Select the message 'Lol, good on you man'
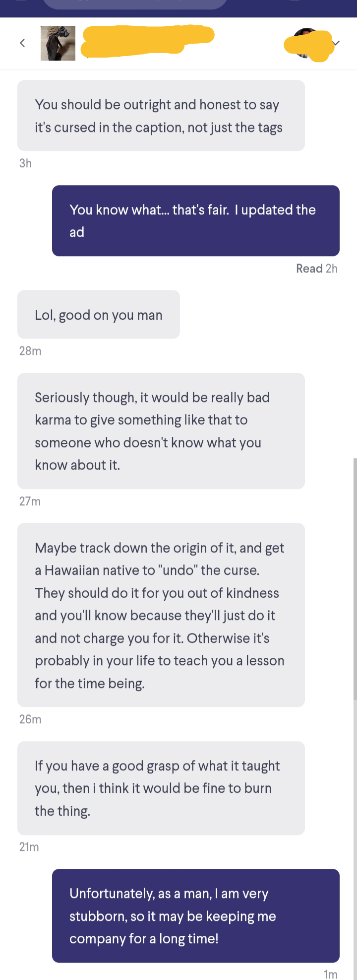 [98, 314]
